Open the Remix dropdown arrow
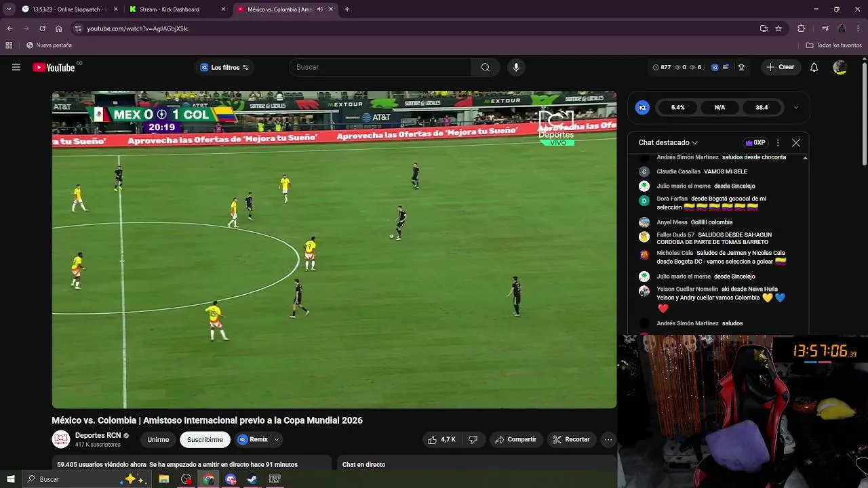Viewport: 868px width, 488px height. (x=277, y=439)
